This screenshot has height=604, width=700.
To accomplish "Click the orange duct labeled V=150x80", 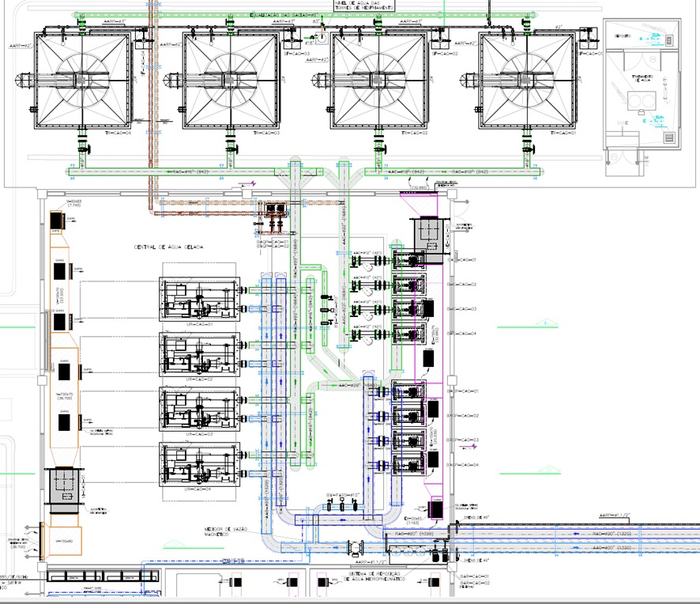I will (x=65, y=540).
